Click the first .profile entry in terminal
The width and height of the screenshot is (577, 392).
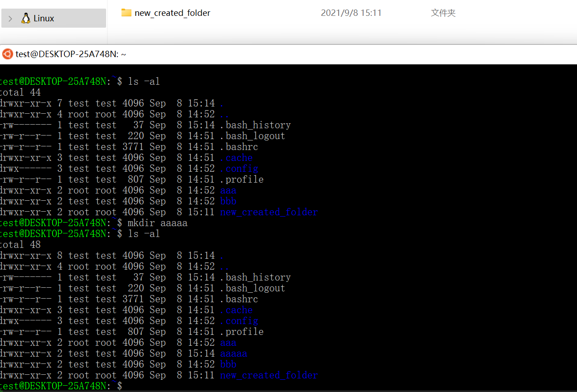click(x=242, y=179)
